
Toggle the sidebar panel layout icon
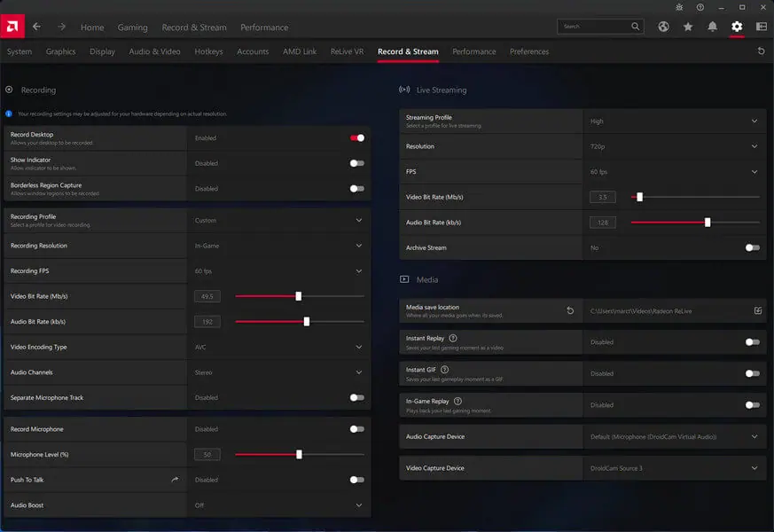[762, 27]
